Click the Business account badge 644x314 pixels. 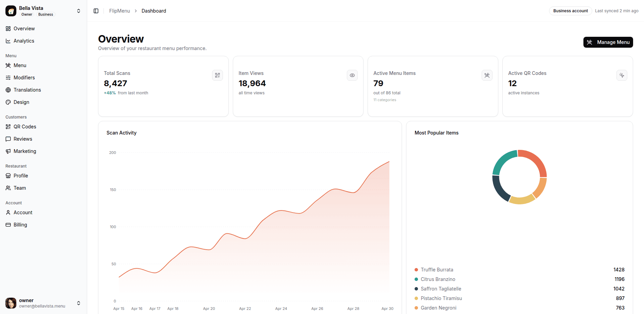tap(570, 11)
